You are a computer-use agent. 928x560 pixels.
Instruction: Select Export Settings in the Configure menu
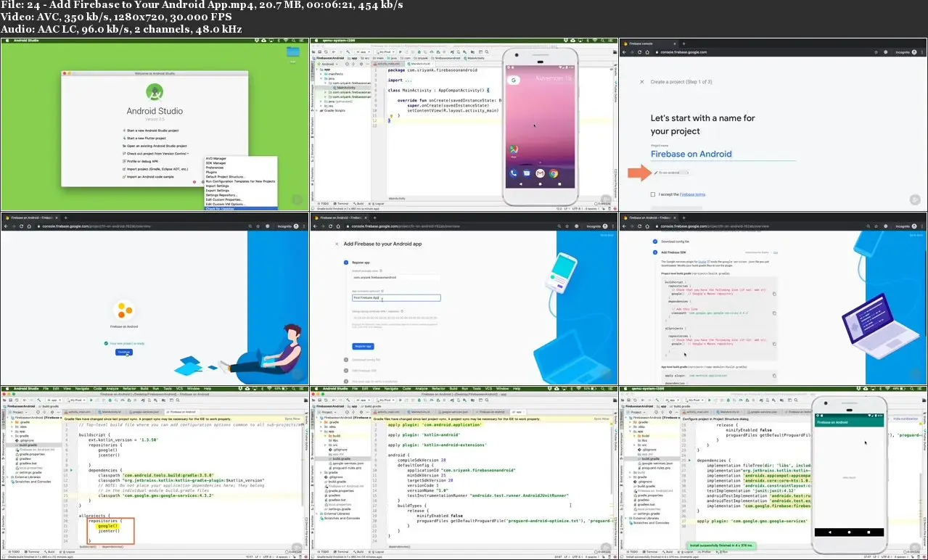point(218,191)
